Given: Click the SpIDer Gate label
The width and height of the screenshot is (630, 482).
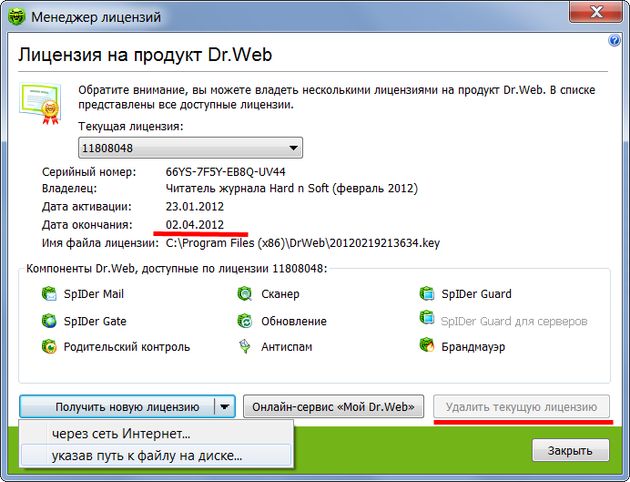Looking at the screenshot, I should [x=95, y=321].
